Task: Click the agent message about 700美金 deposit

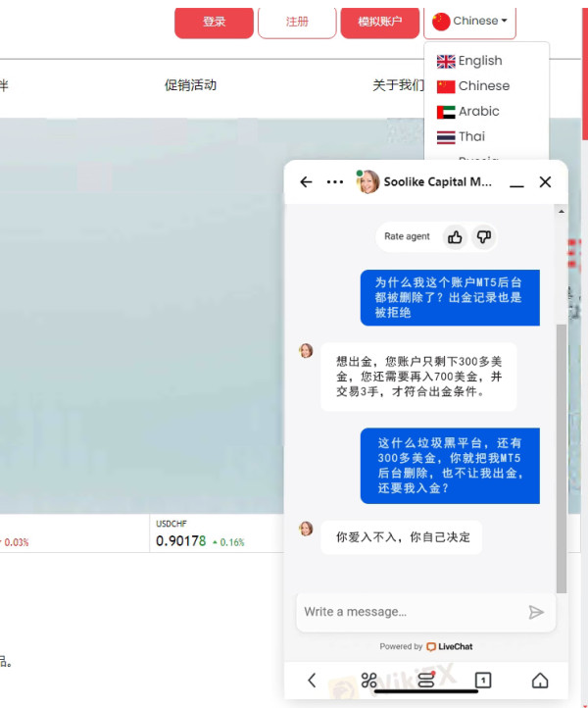Action: [x=418, y=377]
